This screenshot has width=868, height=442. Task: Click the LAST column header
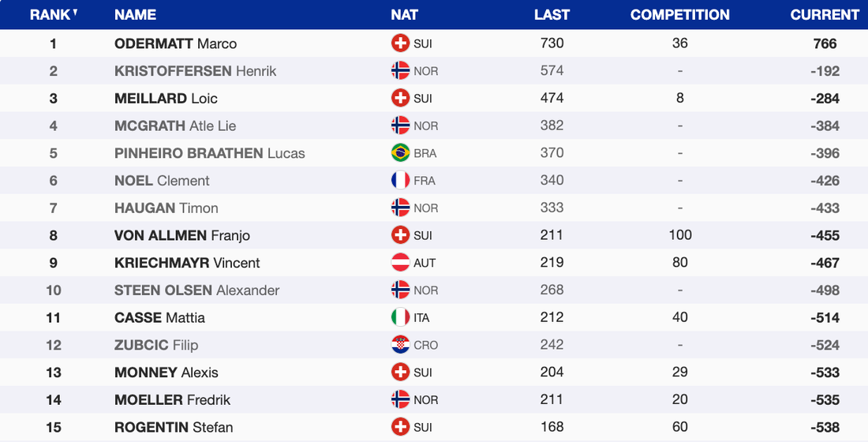point(552,15)
